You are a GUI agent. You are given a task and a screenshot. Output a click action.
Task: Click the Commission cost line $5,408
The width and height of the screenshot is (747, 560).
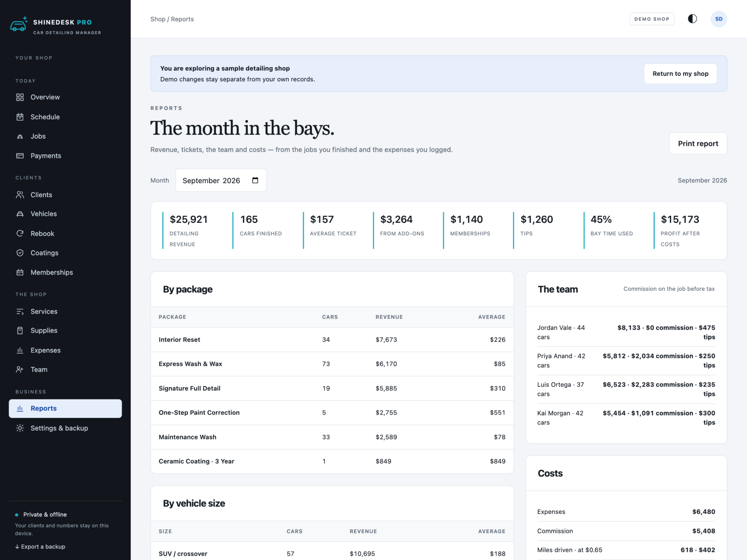[x=626, y=531]
